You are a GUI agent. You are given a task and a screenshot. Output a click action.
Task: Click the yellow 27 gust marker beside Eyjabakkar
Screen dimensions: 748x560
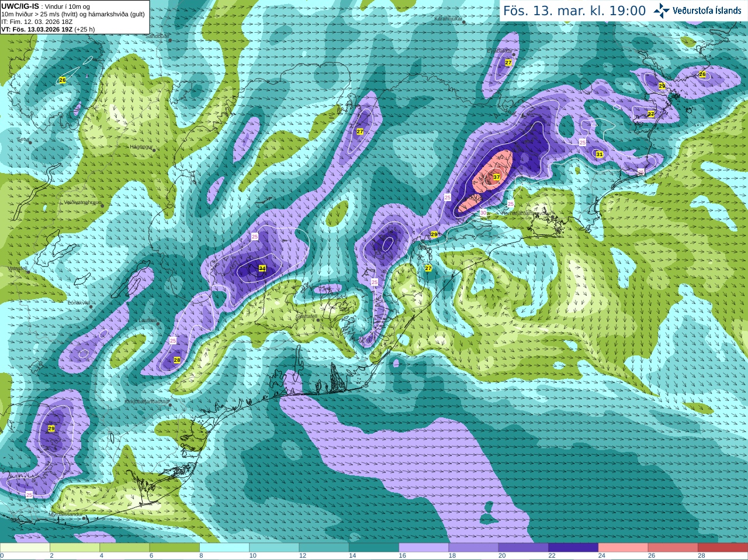click(508, 63)
